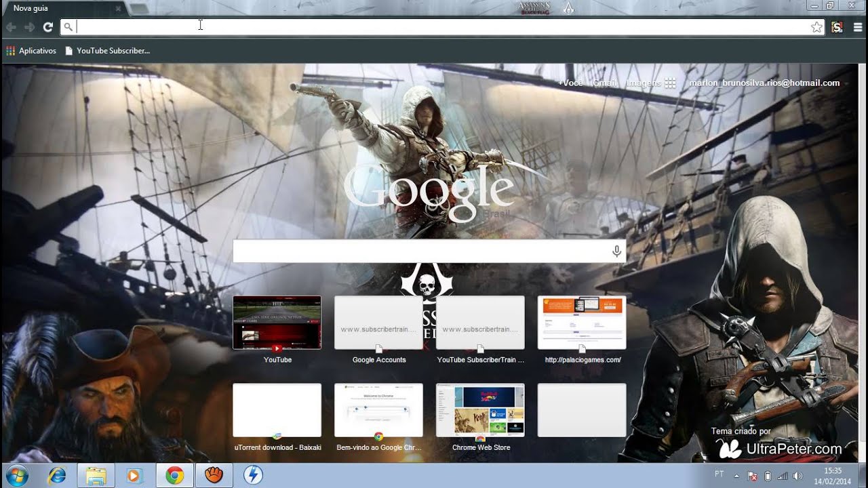Open the palaciogames.com thumbnail
The width and height of the screenshot is (868, 488).
(x=582, y=323)
